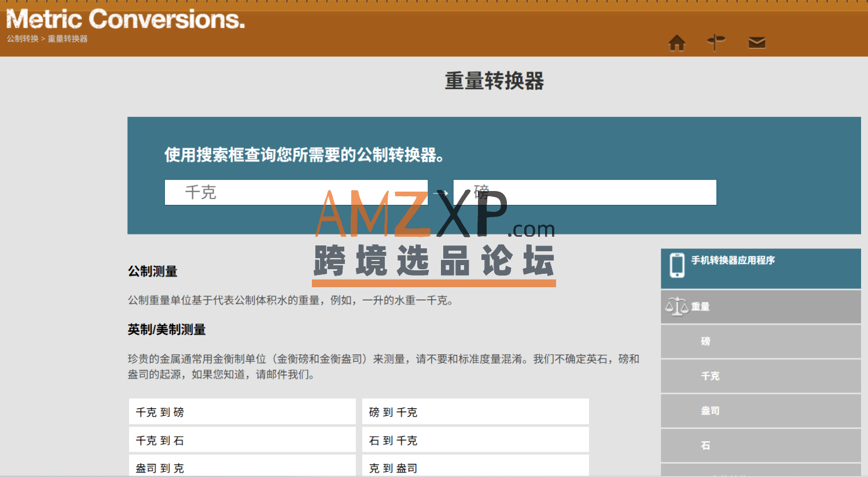The height and width of the screenshot is (477, 868).
Task: Select 石 in the sidebar menu
Action: (x=705, y=446)
